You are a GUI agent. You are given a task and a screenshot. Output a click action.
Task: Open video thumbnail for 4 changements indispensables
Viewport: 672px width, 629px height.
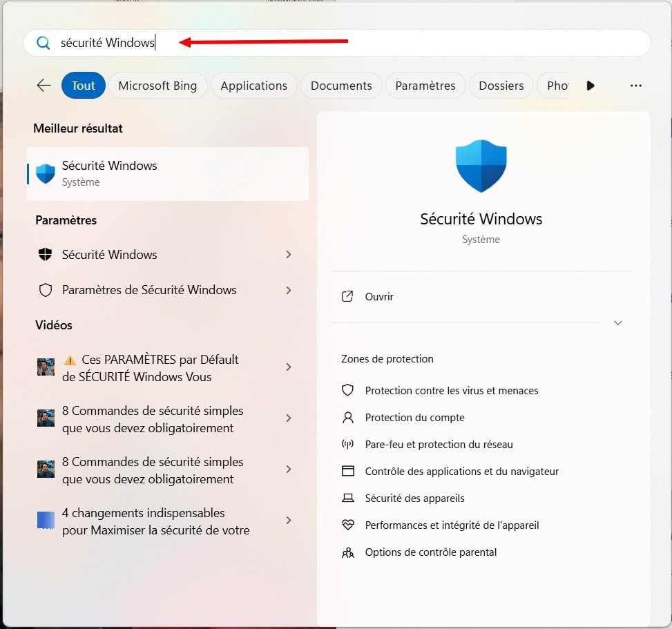pyautogui.click(x=46, y=520)
